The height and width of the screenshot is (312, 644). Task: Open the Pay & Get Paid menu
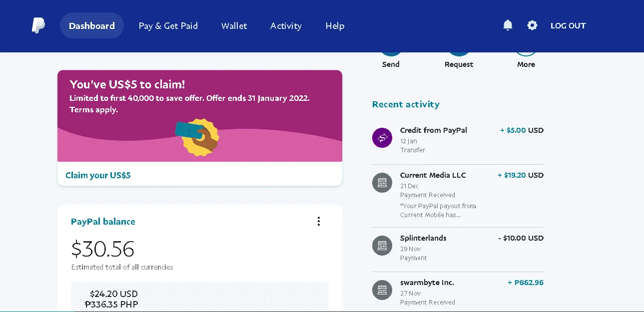click(x=168, y=25)
